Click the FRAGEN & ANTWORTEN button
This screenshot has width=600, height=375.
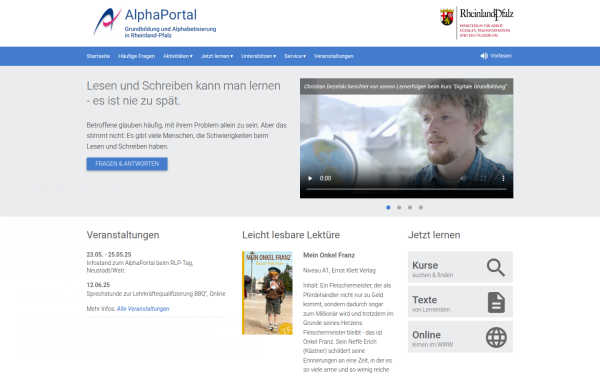pyautogui.click(x=127, y=164)
